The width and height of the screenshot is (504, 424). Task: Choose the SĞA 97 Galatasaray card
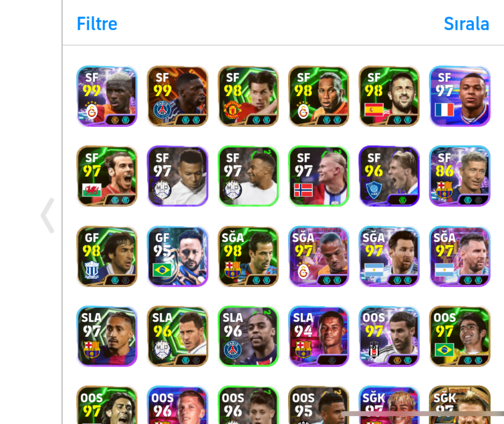(x=318, y=256)
